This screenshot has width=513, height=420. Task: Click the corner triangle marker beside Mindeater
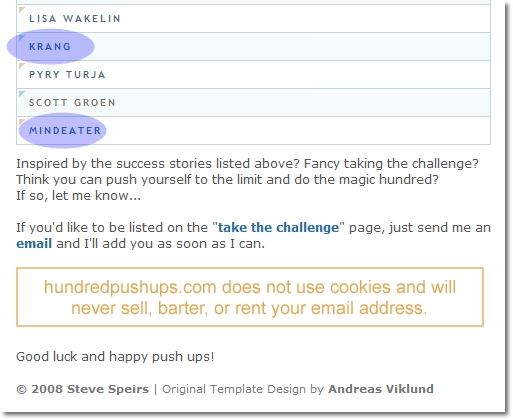tap(21, 121)
